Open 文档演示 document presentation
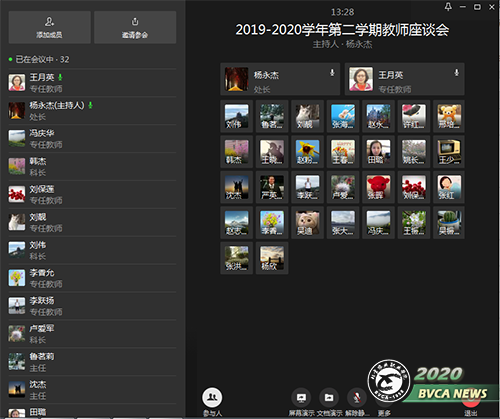 (x=329, y=397)
